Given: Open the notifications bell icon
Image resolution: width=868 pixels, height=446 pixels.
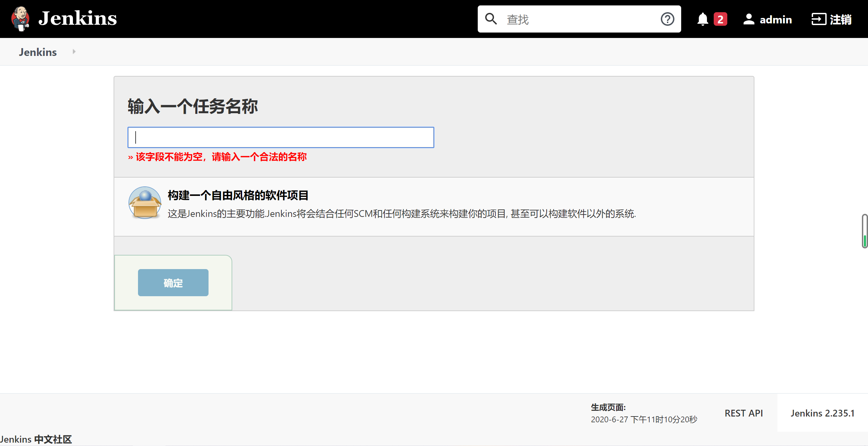Looking at the screenshot, I should (703, 19).
